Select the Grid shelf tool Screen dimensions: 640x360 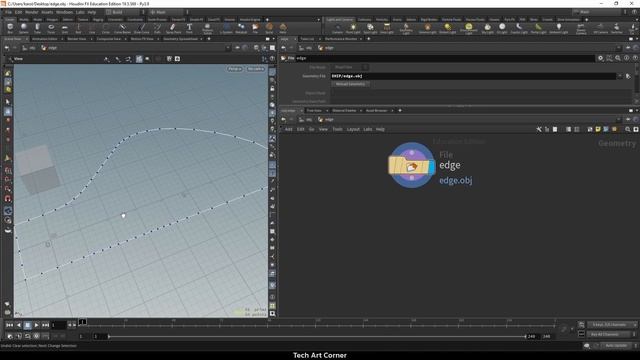(x=64, y=28)
